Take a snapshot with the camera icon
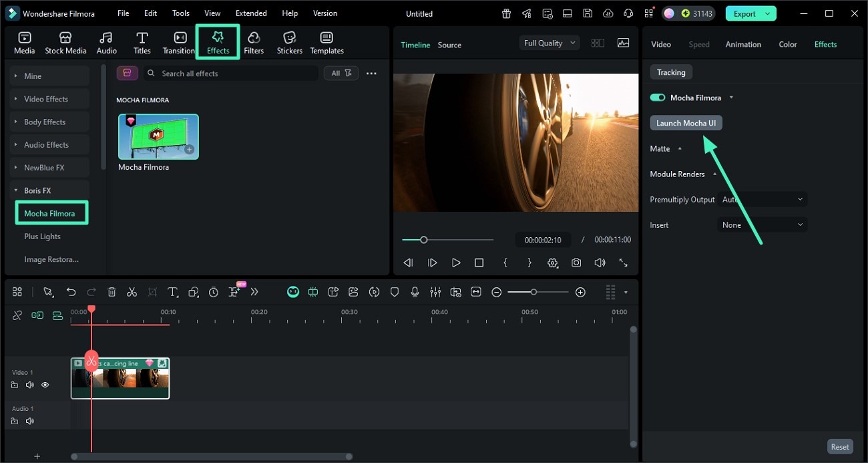 coord(576,263)
